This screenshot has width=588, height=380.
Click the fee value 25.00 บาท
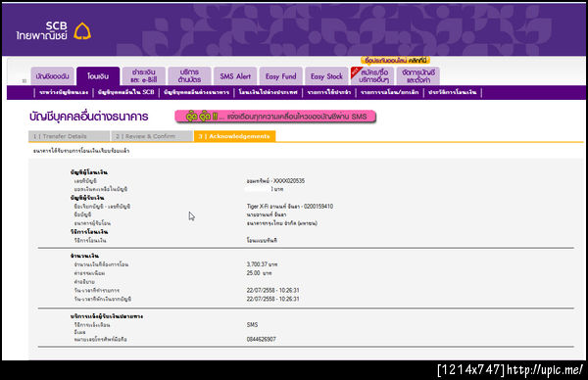[259, 273]
